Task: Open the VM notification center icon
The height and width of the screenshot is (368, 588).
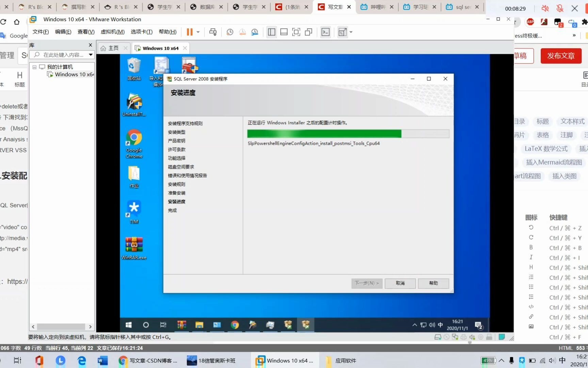Action: coord(479,325)
